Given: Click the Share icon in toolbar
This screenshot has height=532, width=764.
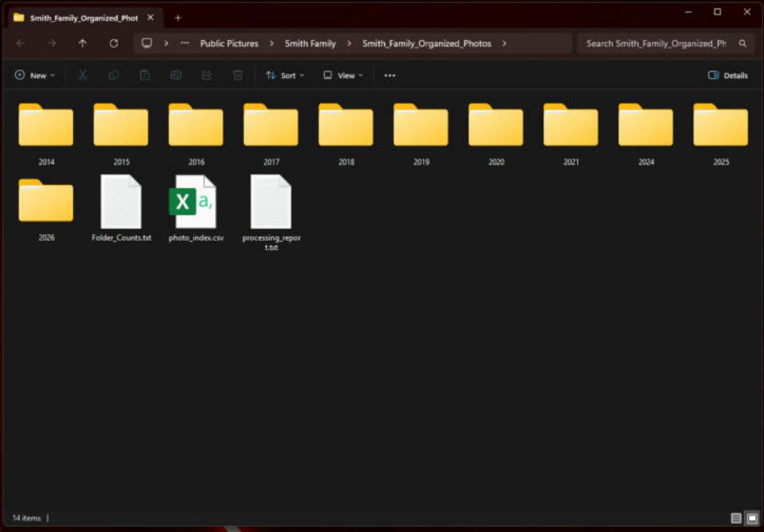Looking at the screenshot, I should (207, 75).
